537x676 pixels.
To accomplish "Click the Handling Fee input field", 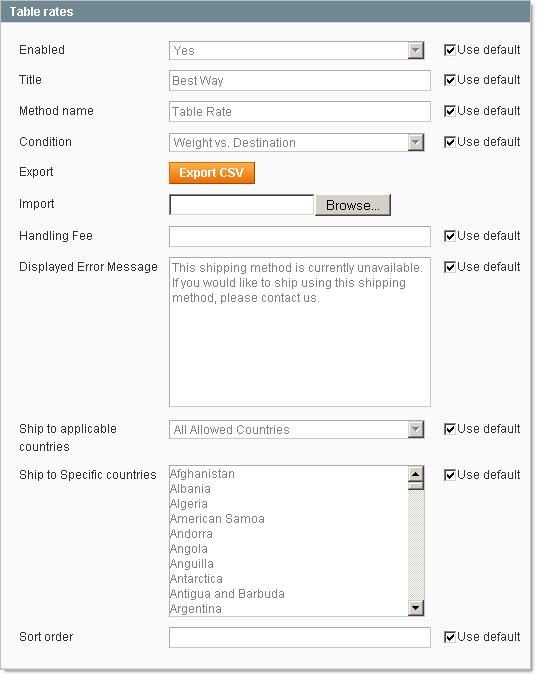I will point(300,236).
